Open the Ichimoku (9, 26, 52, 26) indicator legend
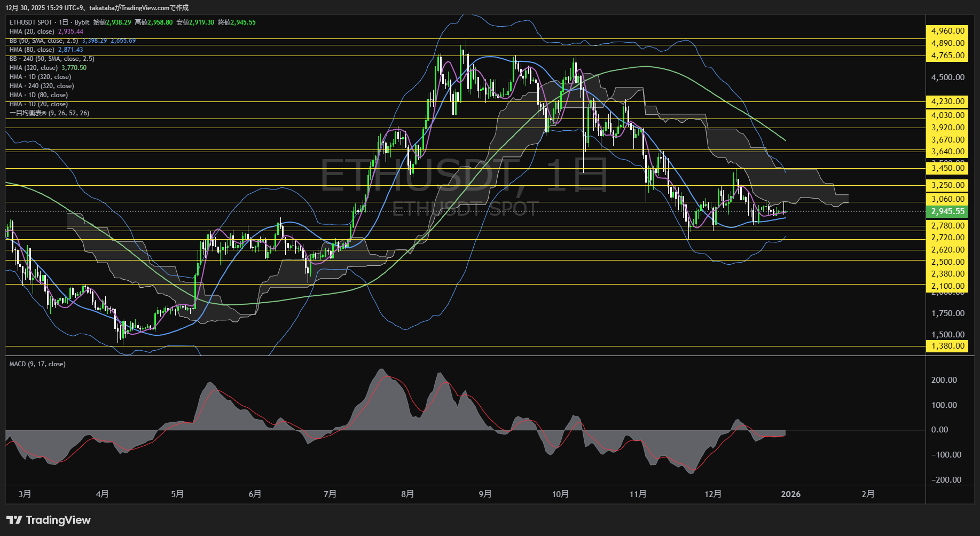 tap(49, 113)
